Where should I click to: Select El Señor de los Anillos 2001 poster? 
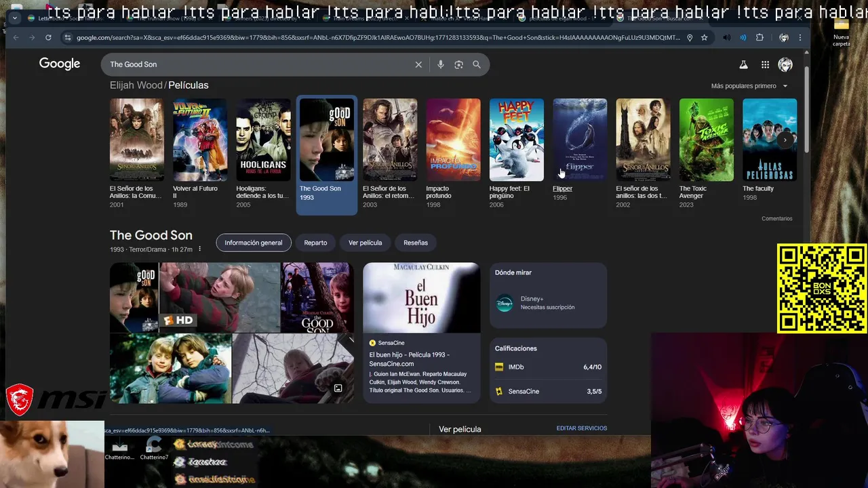coord(136,140)
